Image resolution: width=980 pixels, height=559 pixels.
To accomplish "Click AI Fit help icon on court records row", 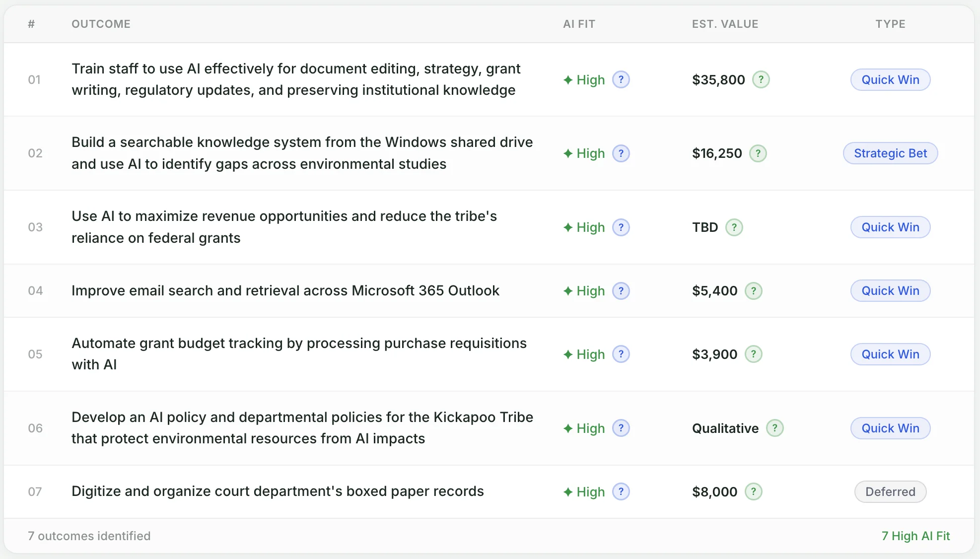I will coord(621,491).
